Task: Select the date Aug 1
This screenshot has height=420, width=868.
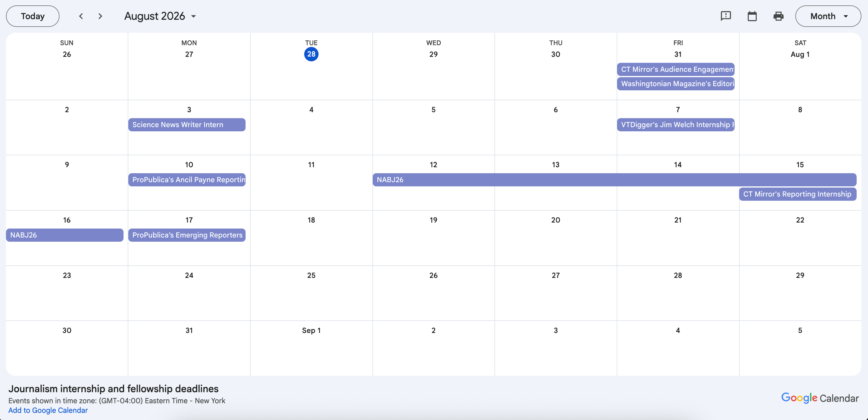Action: (800, 54)
